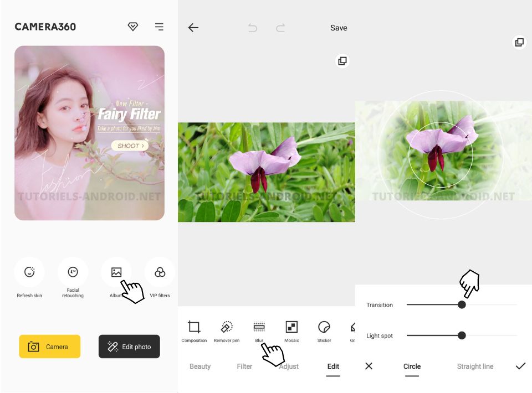Switch to the Edit tab
The height and width of the screenshot is (393, 532).
point(333,366)
